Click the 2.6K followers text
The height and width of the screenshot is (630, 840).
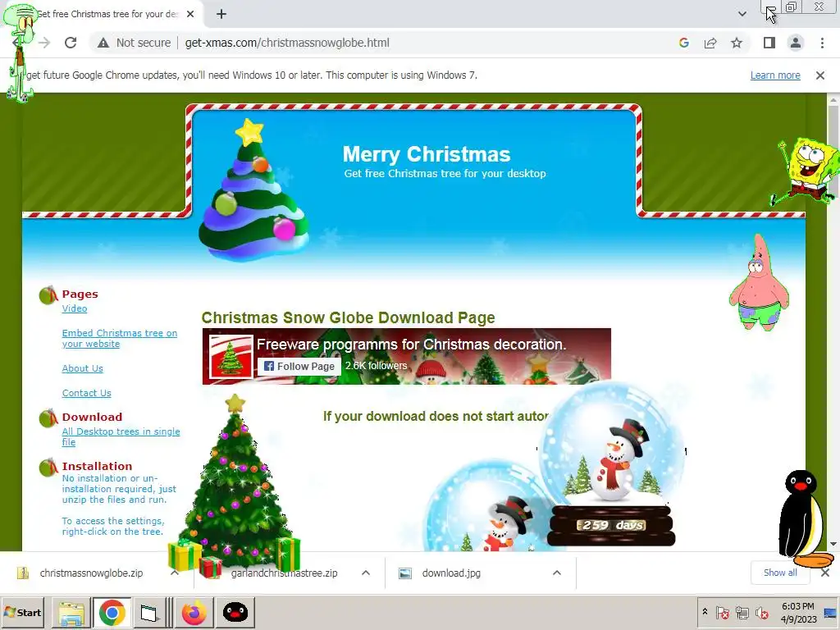pos(376,366)
